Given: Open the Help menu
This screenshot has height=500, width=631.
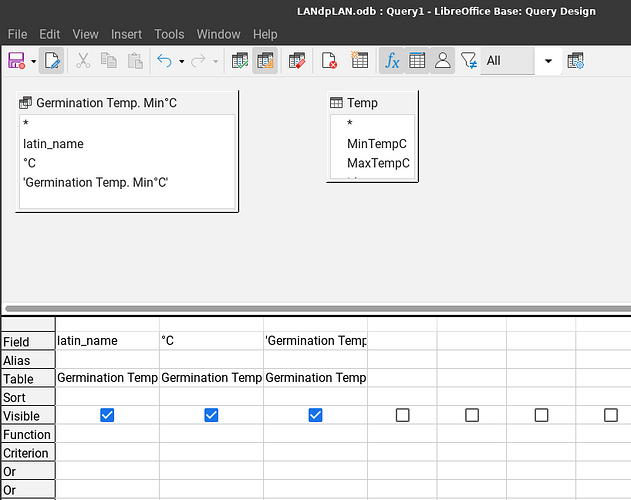Looking at the screenshot, I should 265,34.
